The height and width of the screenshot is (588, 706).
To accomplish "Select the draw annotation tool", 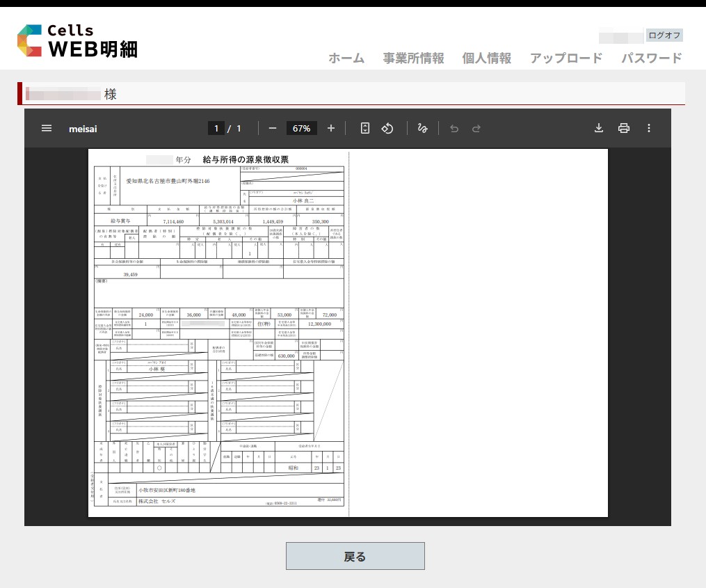I will click(422, 128).
